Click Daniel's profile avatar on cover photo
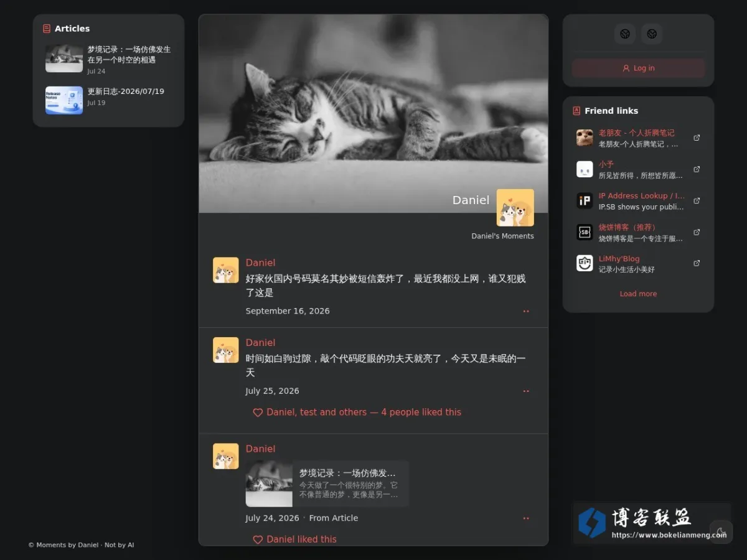 pyautogui.click(x=515, y=208)
